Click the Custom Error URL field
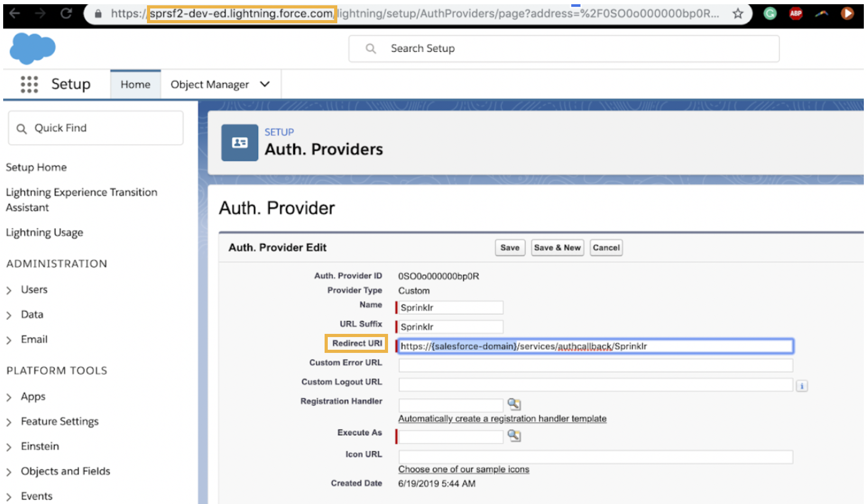This screenshot has height=504, width=867. point(596,365)
